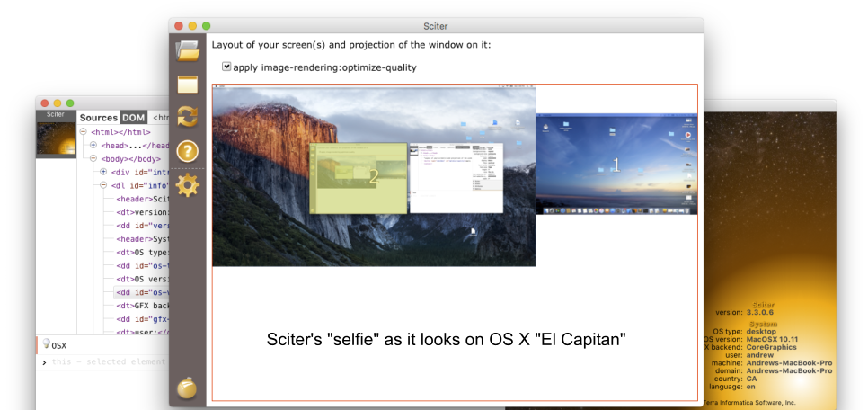Click the glossy ball icon at sidebar bottom
The image size is (868, 410).
[x=187, y=388]
